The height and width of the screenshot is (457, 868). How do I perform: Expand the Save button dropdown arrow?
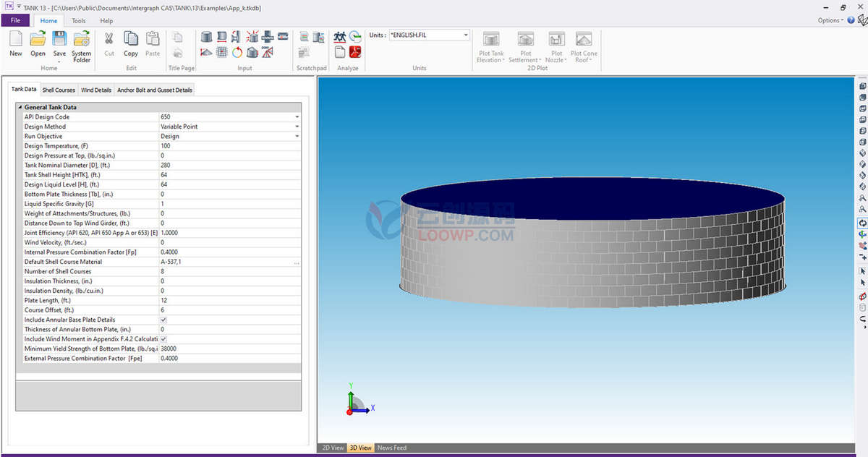pyautogui.click(x=59, y=61)
